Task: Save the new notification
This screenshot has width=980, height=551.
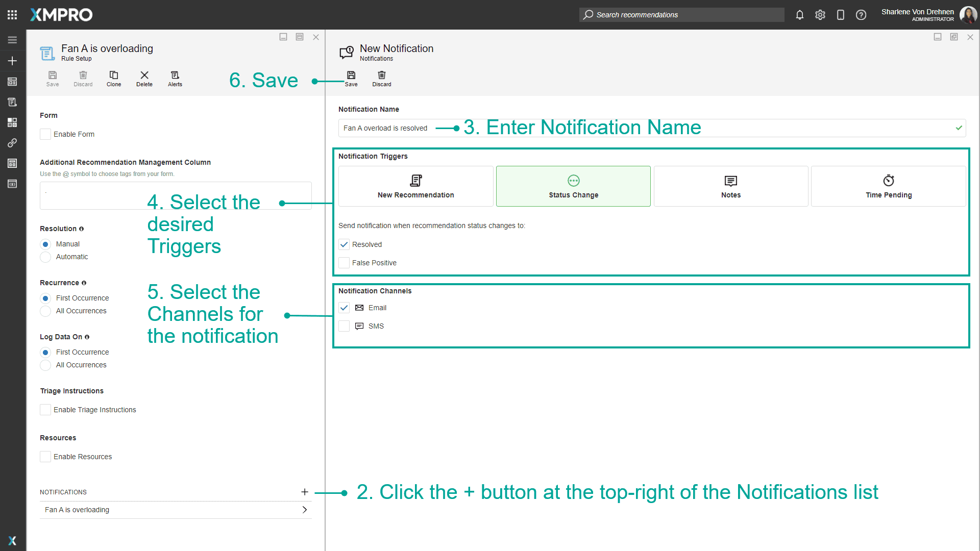Action: [351, 79]
